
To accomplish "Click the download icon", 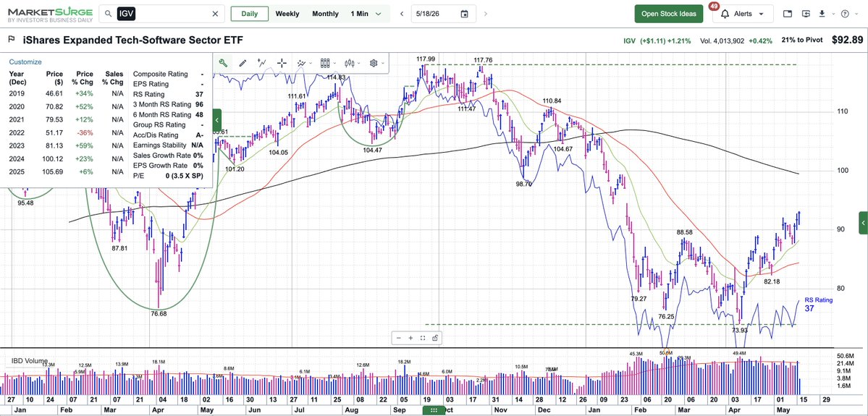I will point(822,14).
